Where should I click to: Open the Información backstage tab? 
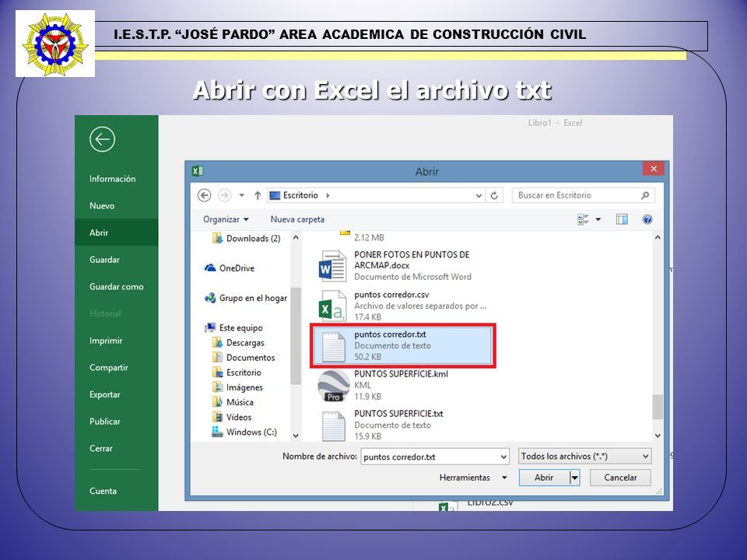112,179
